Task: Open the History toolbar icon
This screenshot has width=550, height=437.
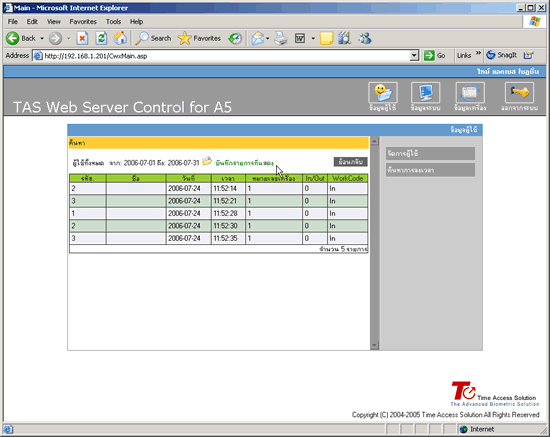Action: [235, 38]
